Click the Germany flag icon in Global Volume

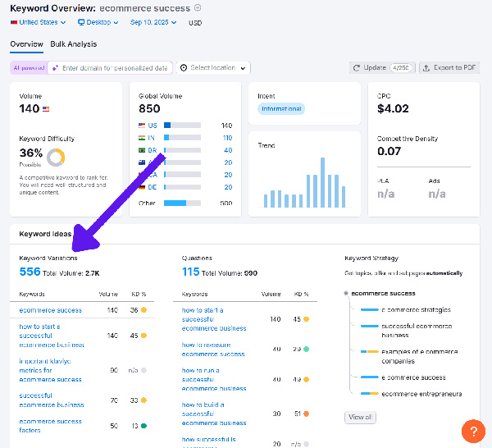(x=143, y=187)
